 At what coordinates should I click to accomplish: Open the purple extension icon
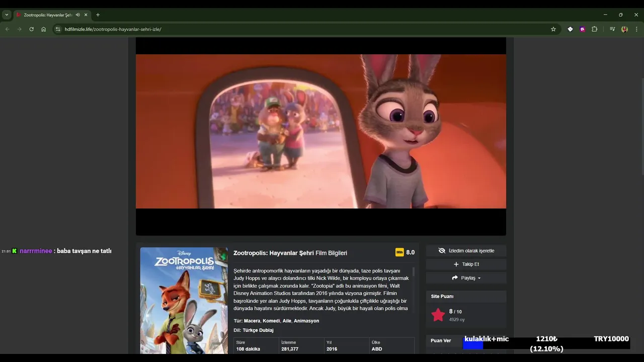coord(582,29)
